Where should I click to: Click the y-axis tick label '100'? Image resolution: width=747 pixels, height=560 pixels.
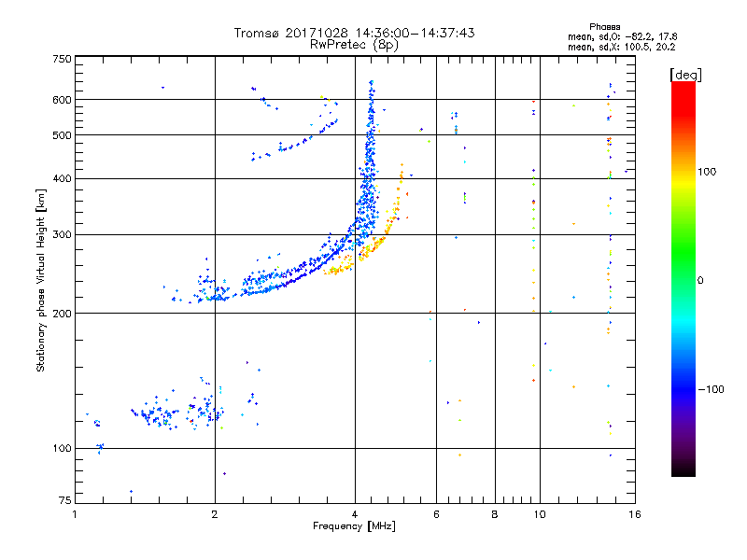[x=62, y=449]
